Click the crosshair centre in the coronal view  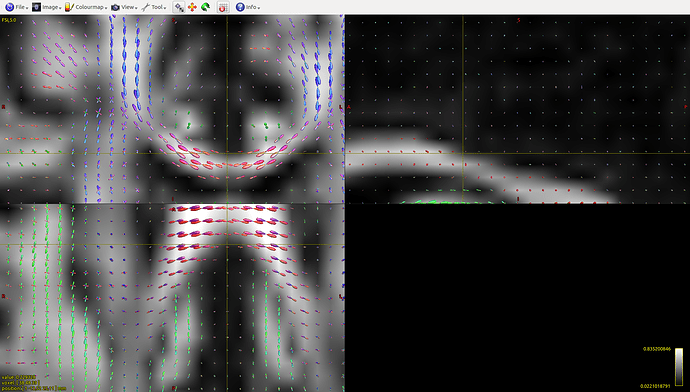[227, 153]
